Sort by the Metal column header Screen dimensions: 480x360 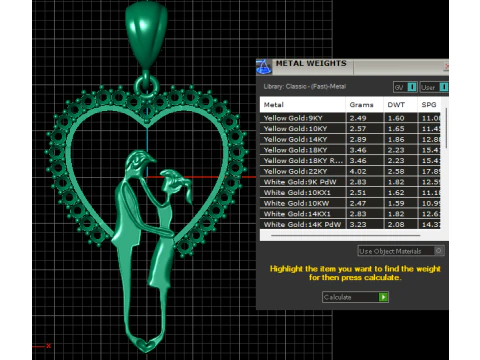[303, 105]
